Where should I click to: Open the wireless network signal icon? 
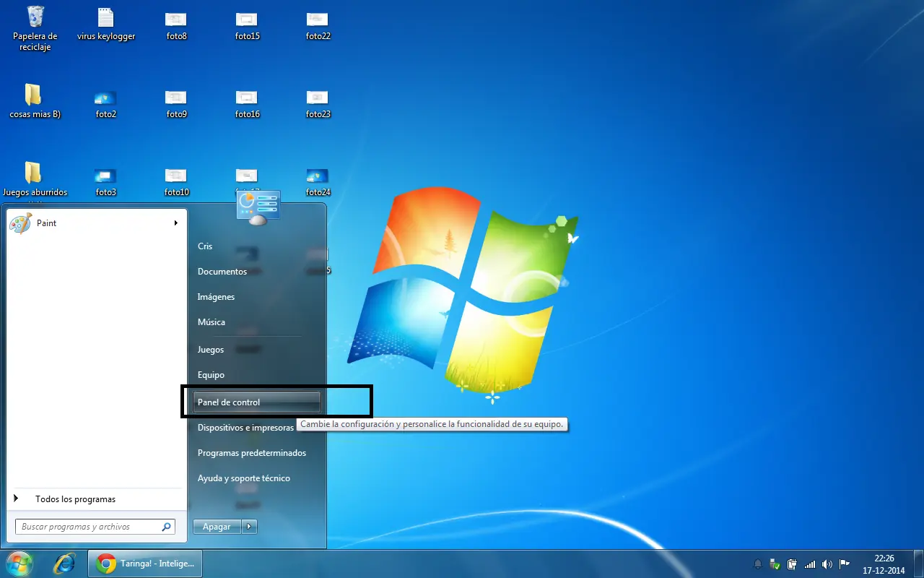point(809,564)
